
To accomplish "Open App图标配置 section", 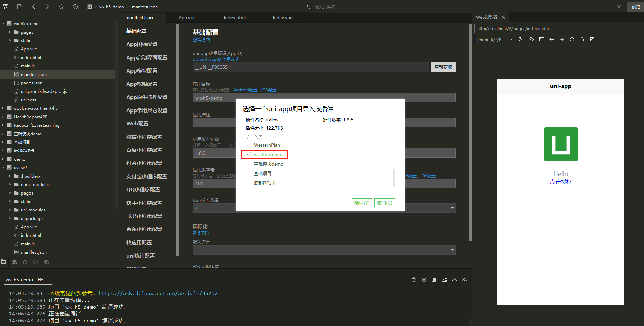I will tap(142, 44).
